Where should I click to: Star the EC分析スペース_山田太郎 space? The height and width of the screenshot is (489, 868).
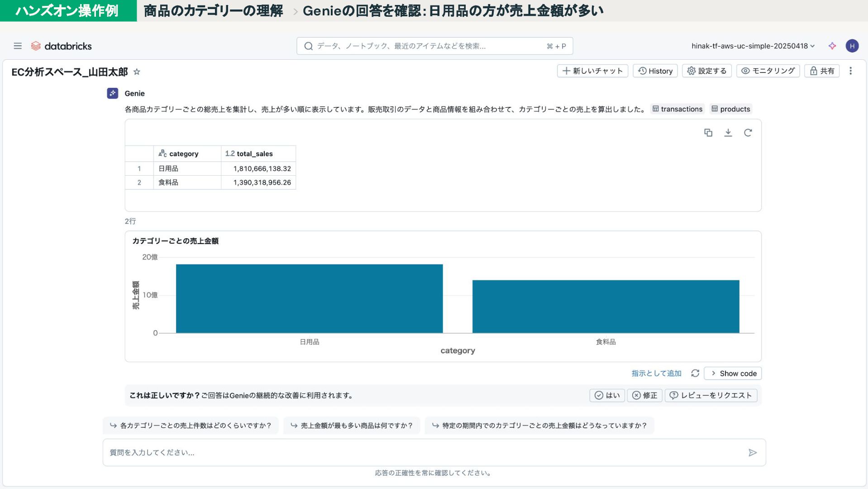137,72
